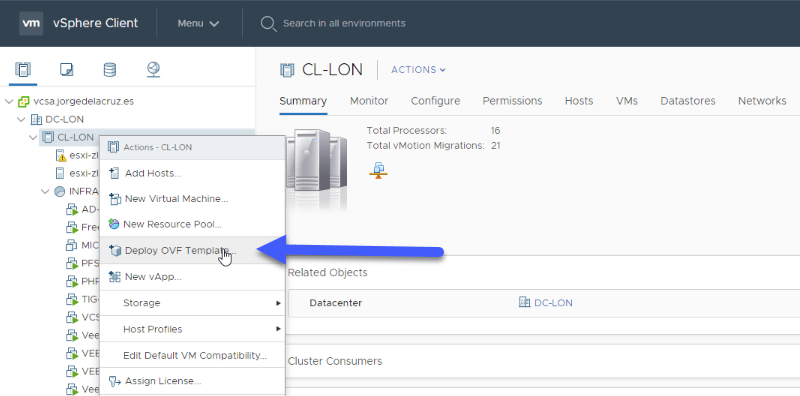Click the vSphere Client title text
Viewport: 800px width, 396px height.
tap(95, 23)
